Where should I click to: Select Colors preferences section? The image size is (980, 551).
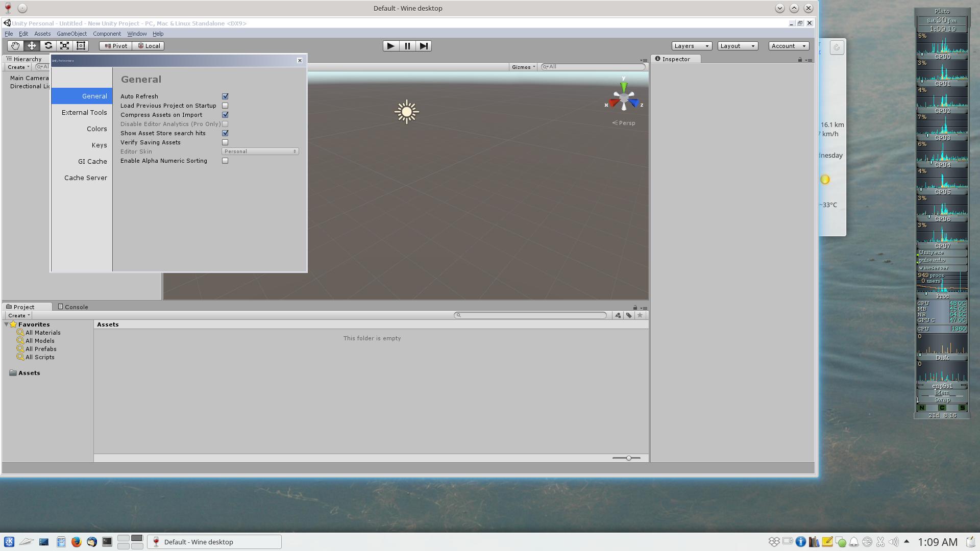[x=82, y=129]
